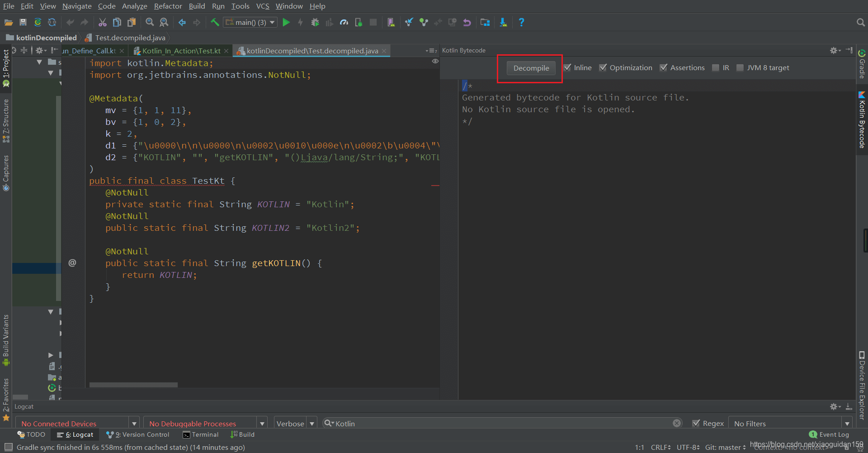Click the Decompile button
The width and height of the screenshot is (868, 453).
(531, 68)
